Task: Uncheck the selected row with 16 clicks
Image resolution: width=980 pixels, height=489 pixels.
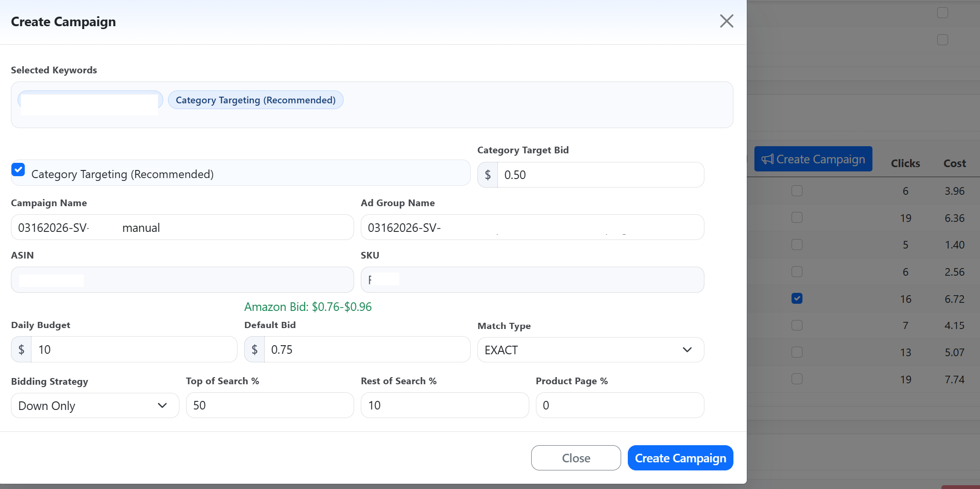Action: tap(797, 299)
